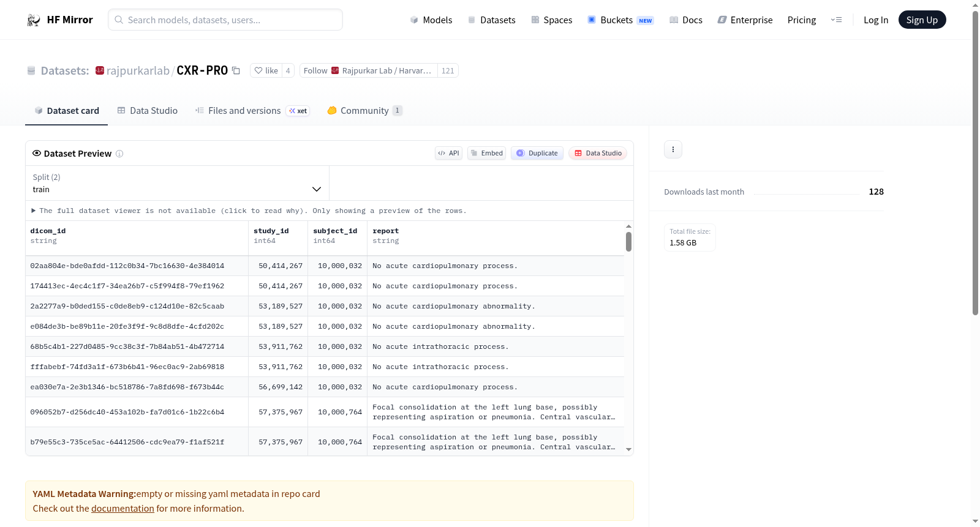This screenshot has height=527, width=980.
Task: Open Docs in the top navigation
Action: [685, 20]
